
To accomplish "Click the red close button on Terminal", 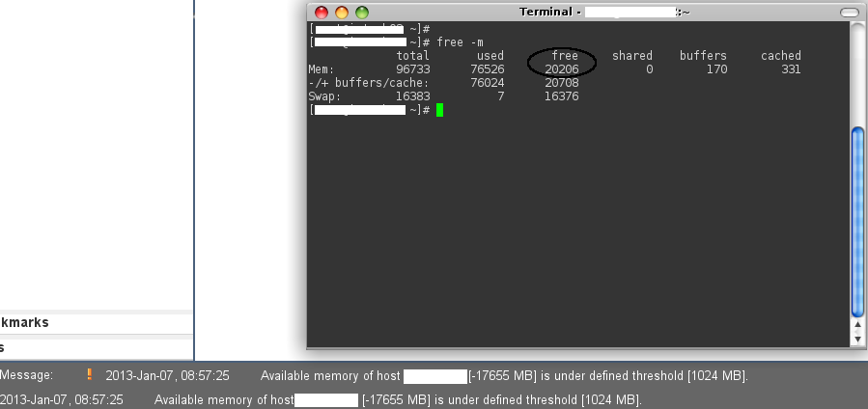I will point(320,13).
